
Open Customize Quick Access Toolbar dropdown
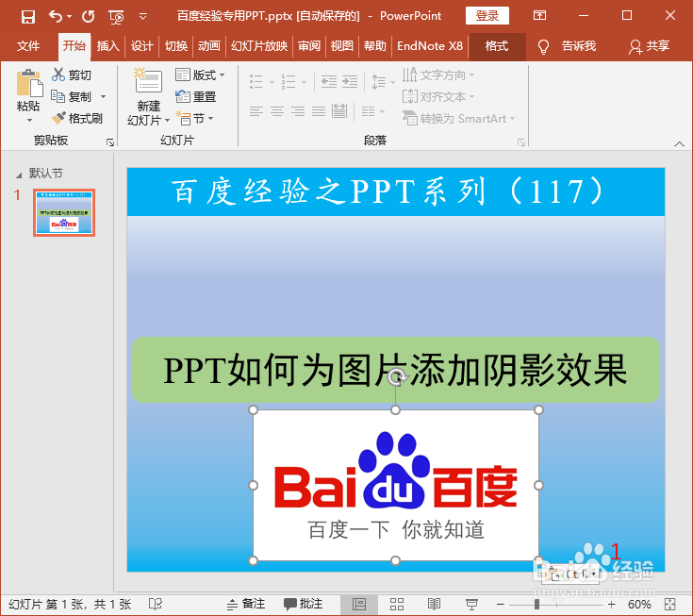[x=142, y=17]
